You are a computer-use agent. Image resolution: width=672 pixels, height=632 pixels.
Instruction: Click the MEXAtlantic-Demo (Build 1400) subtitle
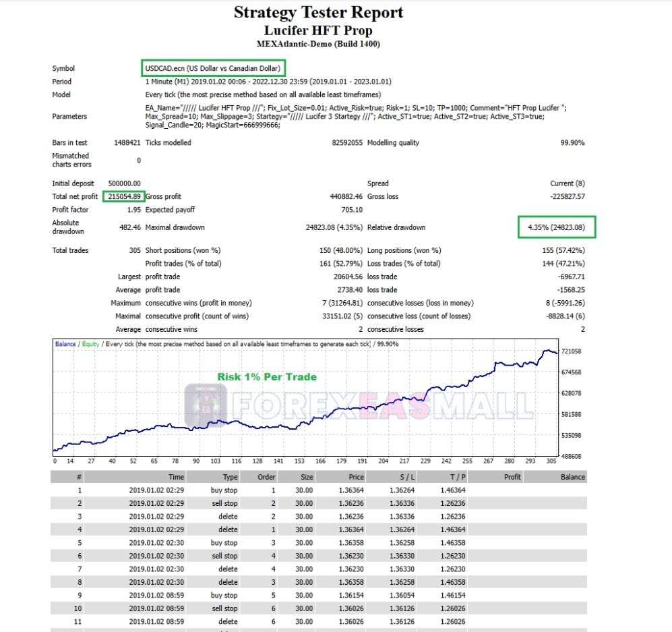pos(318,44)
